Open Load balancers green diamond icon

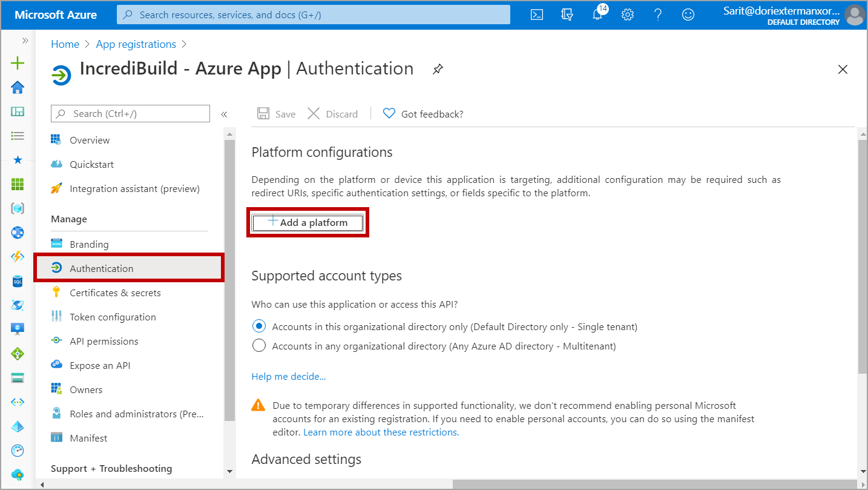coord(18,354)
